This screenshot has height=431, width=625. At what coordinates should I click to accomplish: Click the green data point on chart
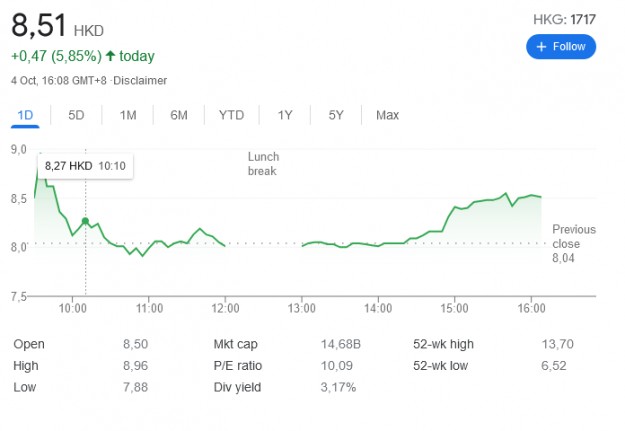click(x=85, y=221)
